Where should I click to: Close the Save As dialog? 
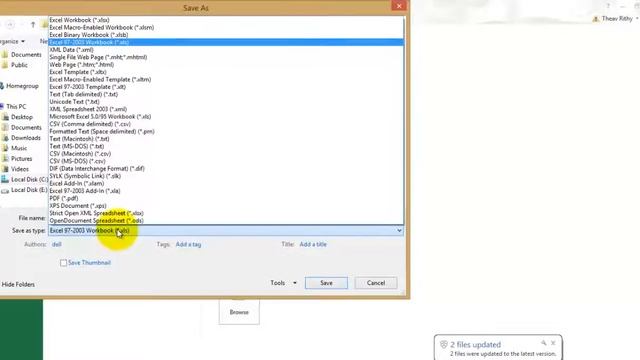tap(399, 6)
